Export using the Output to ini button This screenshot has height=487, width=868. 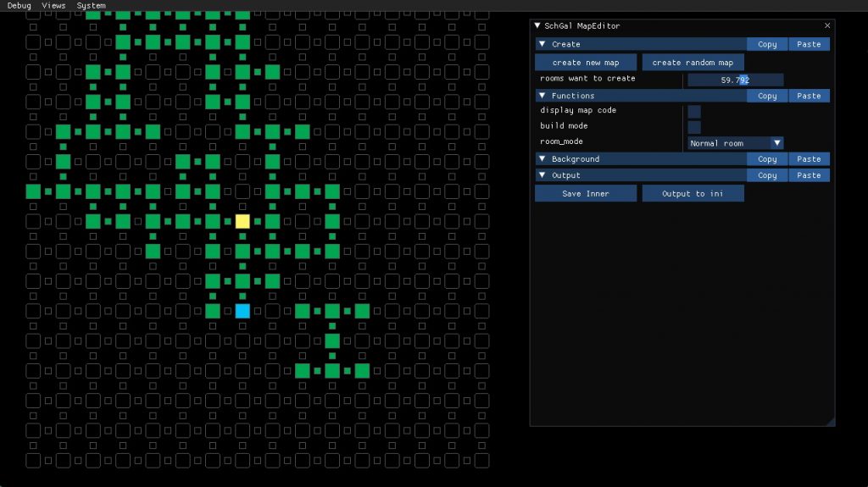point(693,194)
